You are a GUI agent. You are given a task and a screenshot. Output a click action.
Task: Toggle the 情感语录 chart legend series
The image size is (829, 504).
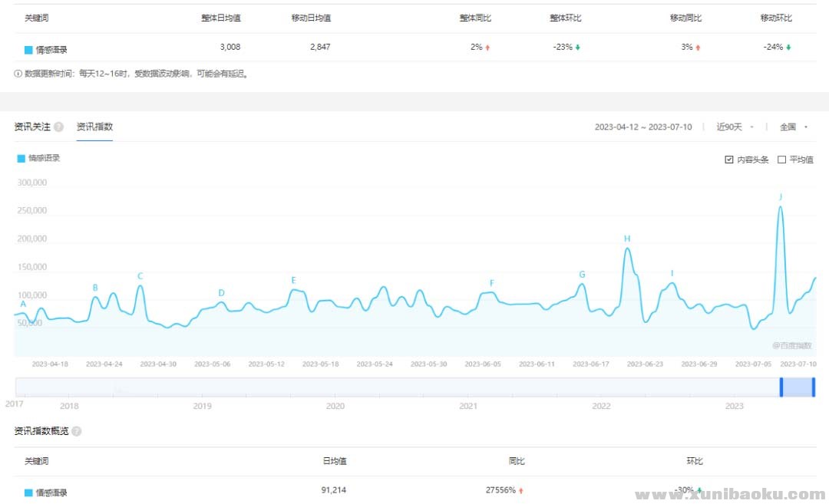(x=38, y=159)
